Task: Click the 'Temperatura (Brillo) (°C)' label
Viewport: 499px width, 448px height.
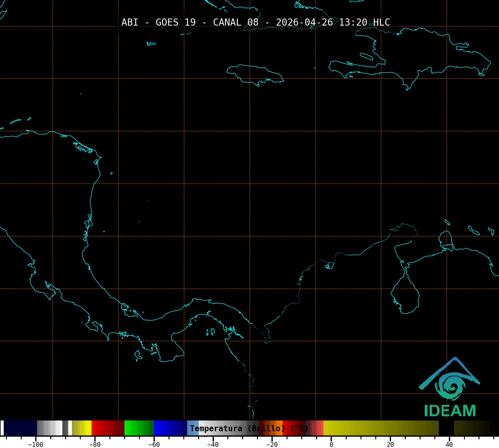Action: click(x=249, y=428)
